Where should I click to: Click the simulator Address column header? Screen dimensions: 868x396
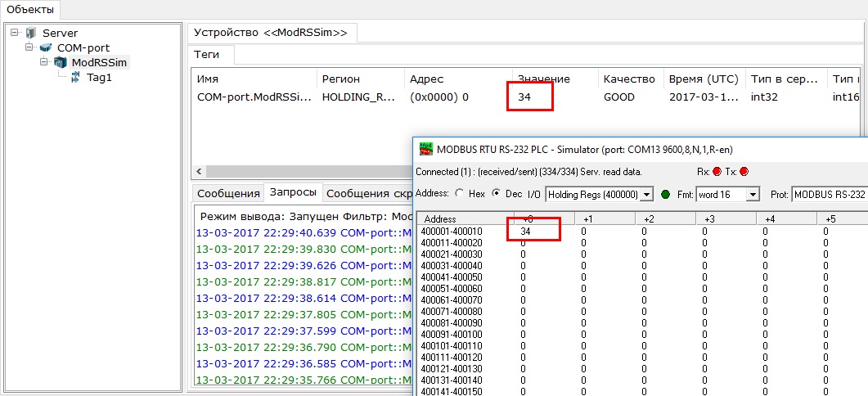click(x=465, y=218)
